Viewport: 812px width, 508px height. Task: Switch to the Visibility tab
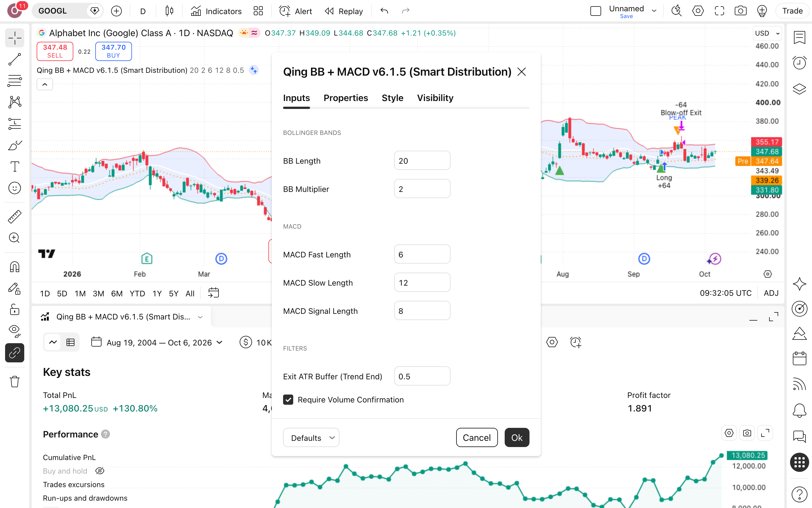pyautogui.click(x=435, y=98)
